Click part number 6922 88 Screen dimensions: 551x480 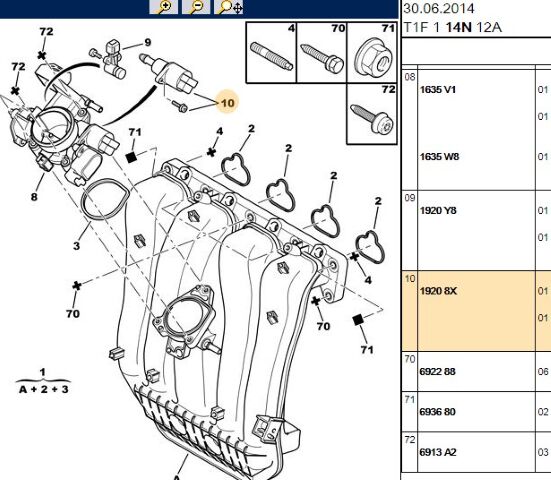click(x=437, y=371)
